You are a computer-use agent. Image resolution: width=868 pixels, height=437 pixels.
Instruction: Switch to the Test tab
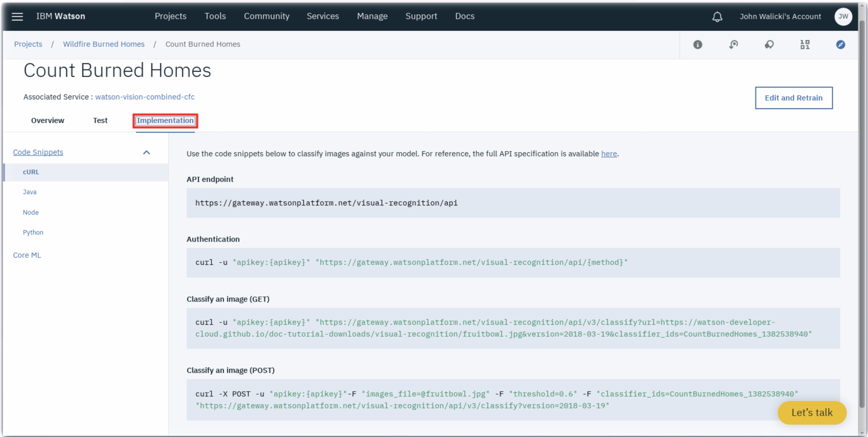coord(100,120)
